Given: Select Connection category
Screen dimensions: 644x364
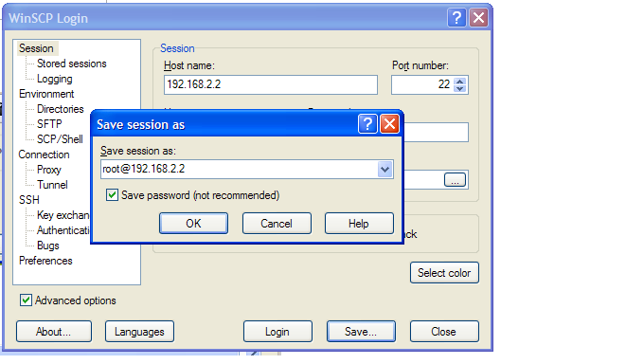Looking at the screenshot, I should pyautogui.click(x=44, y=155).
